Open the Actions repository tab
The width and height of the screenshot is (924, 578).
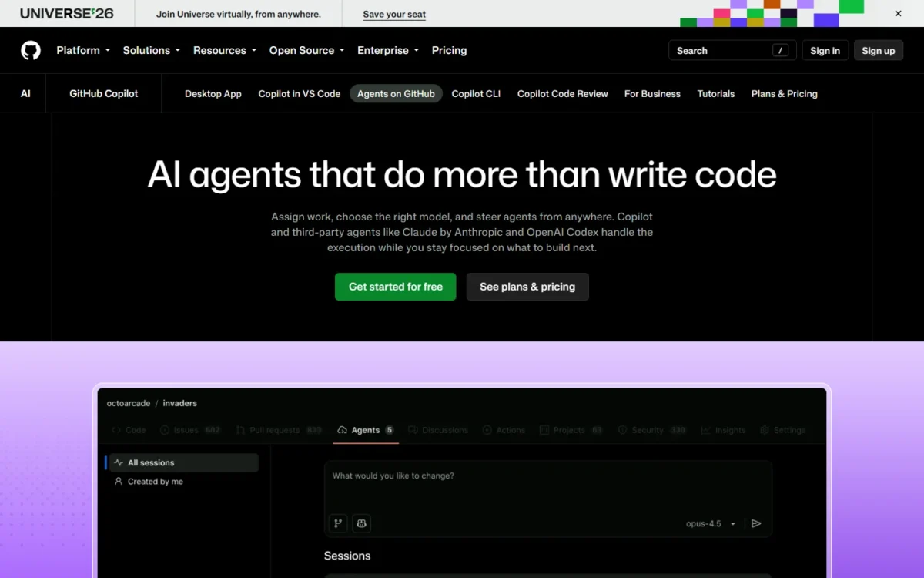click(504, 430)
